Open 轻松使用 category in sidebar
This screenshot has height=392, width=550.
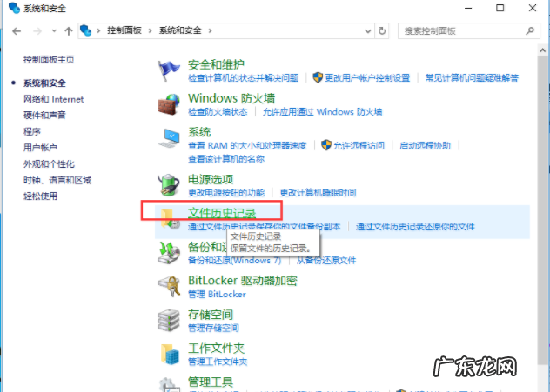pyautogui.click(x=40, y=196)
